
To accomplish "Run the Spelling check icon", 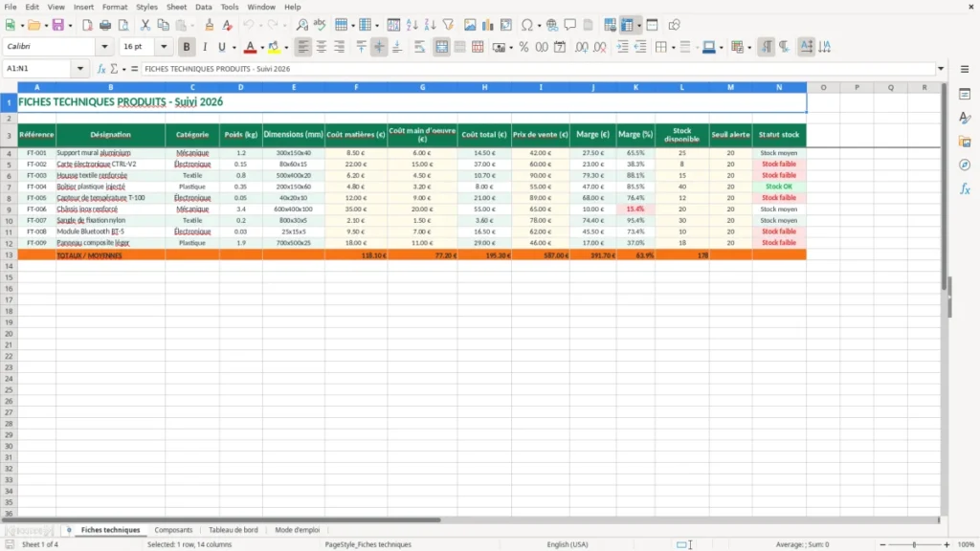I will click(320, 25).
